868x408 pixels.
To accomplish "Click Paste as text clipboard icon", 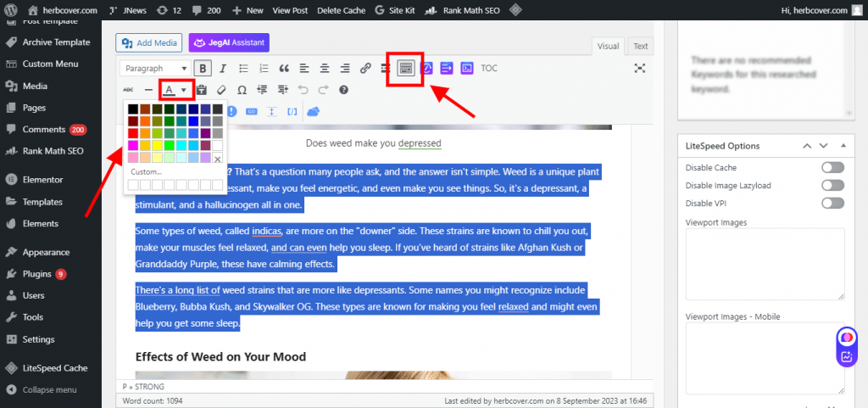I will [x=202, y=90].
